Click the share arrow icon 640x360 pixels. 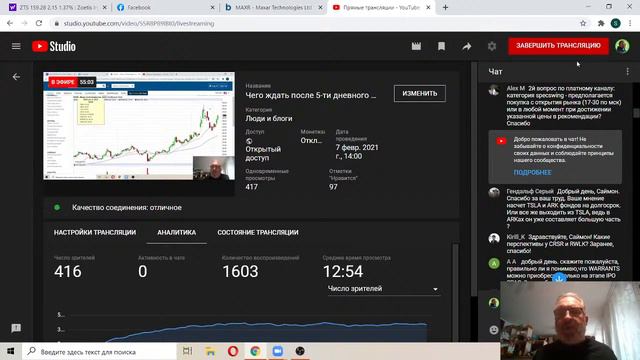pos(467,46)
